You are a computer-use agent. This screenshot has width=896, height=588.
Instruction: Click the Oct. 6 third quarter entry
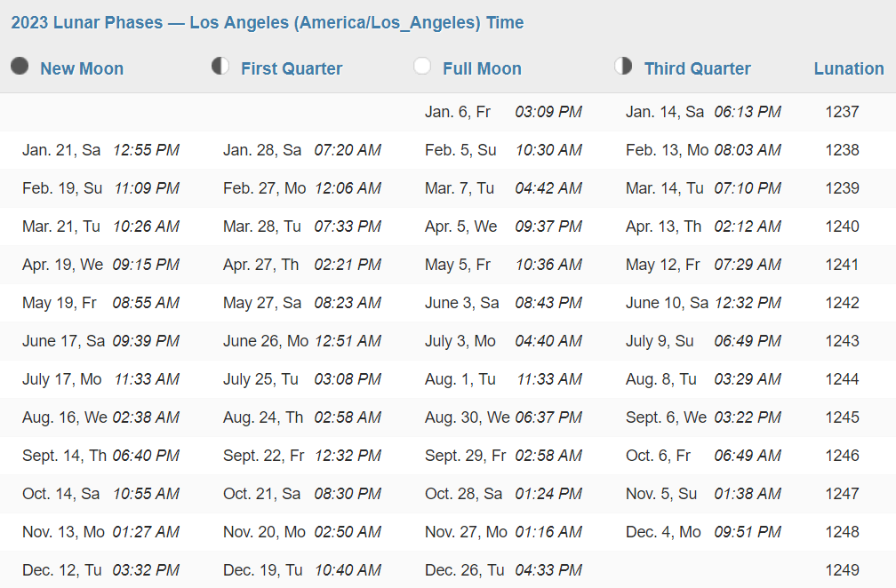pos(703,456)
